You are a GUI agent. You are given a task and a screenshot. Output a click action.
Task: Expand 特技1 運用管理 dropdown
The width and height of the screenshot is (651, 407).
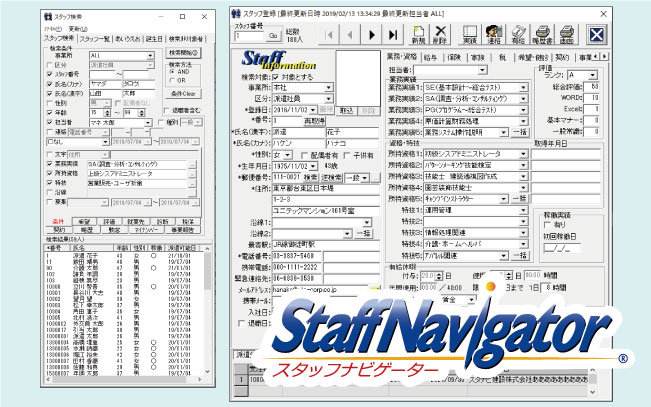tap(524, 211)
